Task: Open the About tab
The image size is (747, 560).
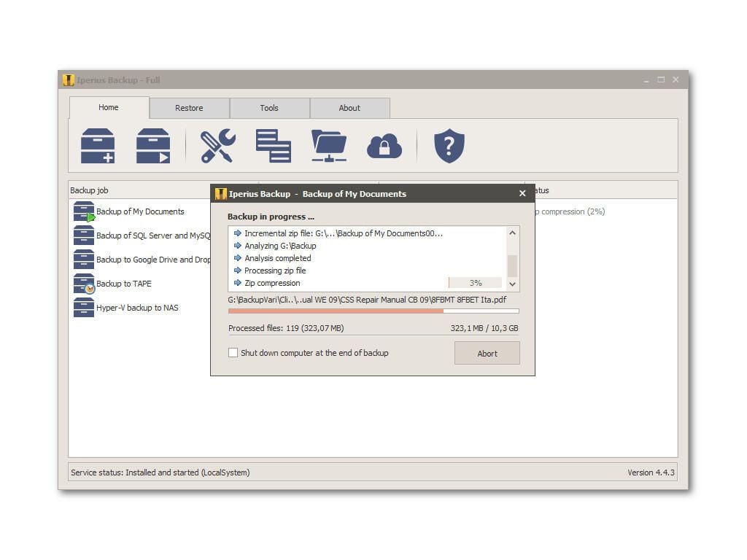Action: click(349, 108)
